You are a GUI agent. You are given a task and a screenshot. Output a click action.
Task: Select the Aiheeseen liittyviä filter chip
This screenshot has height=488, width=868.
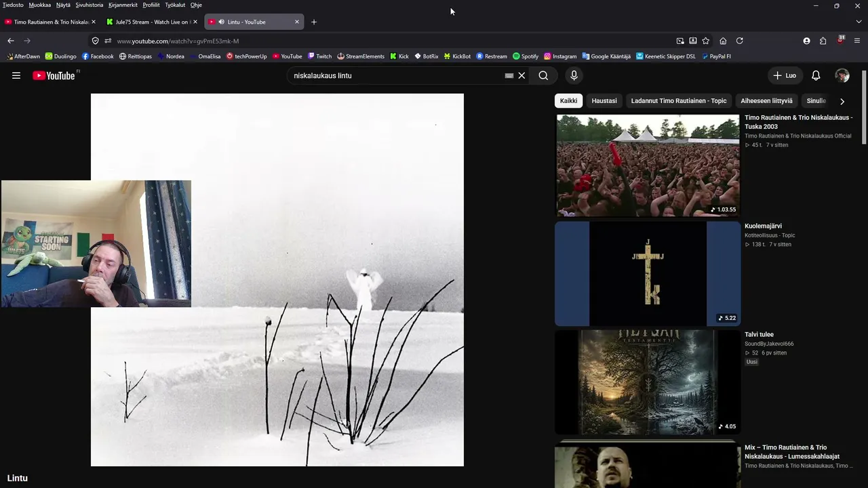(x=766, y=101)
